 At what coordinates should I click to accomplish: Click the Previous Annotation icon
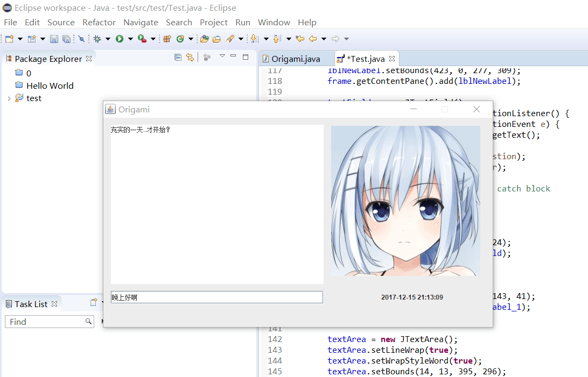click(x=277, y=39)
